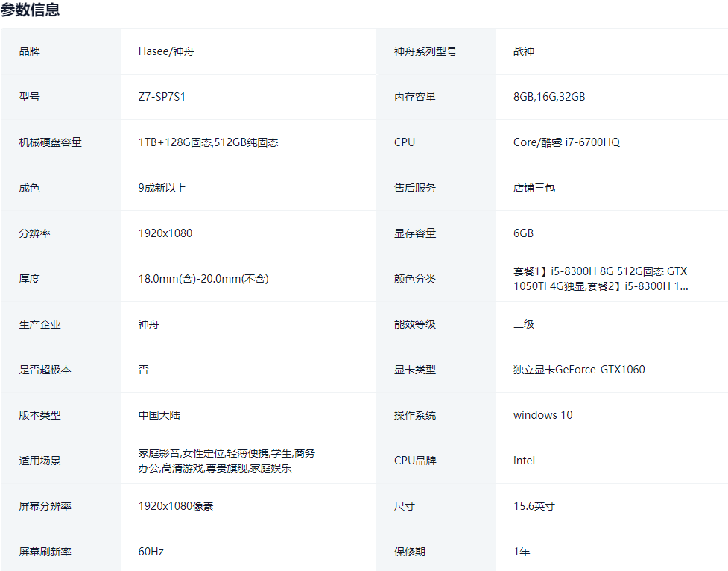The height and width of the screenshot is (571, 728).
Task: Select the '神舟系列型号' label
Action: (425, 51)
